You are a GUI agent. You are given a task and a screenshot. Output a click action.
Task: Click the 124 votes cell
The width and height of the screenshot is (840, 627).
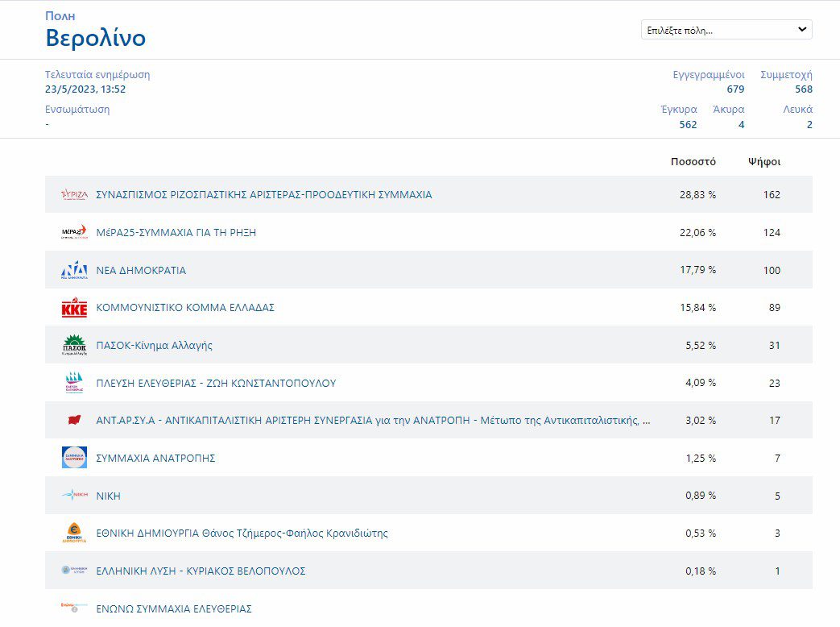click(772, 233)
